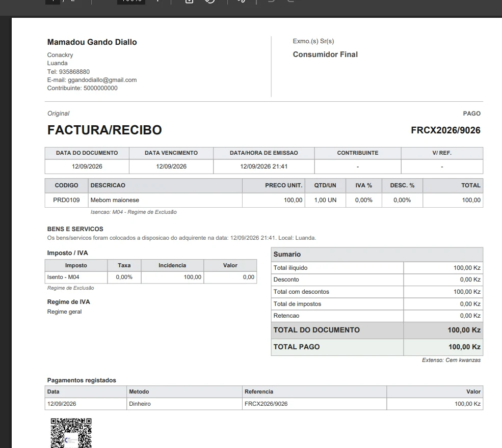Select the Isento - M04 tax row
Viewport: 502px width, 448px height.
151,277
